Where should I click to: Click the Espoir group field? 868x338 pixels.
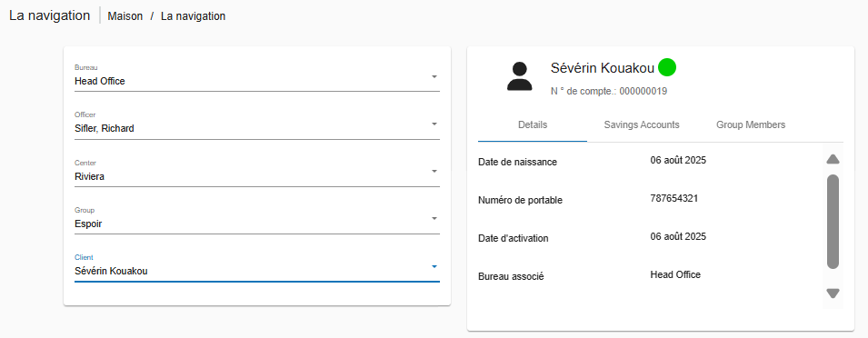click(x=257, y=220)
